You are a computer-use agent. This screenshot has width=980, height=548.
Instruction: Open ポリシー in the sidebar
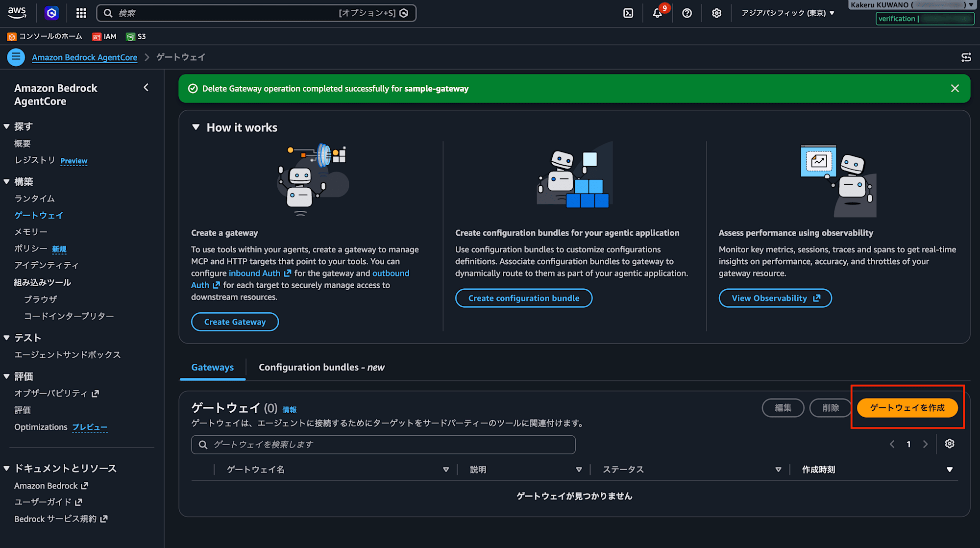click(31, 249)
